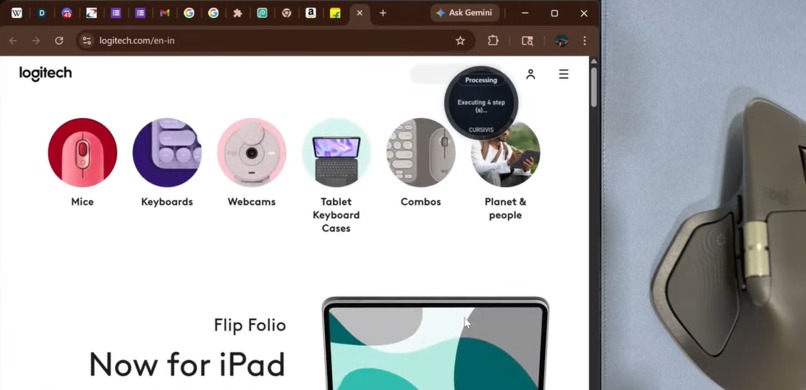Viewport: 806px width, 390px height.
Task: Click the Flip Folio iPad banner image
Action: [435, 343]
